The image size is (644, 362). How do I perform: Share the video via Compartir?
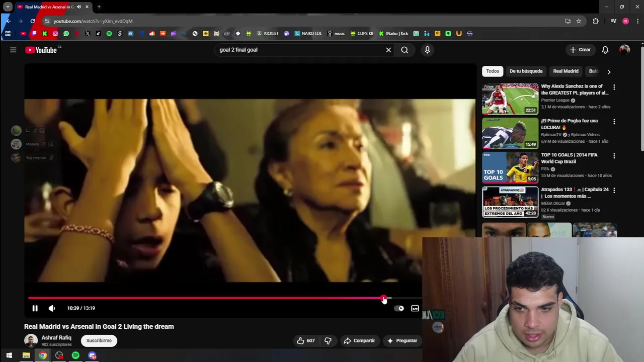(359, 340)
